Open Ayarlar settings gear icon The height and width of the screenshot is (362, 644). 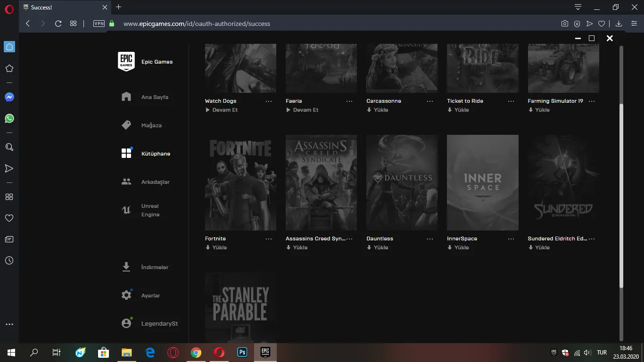click(x=126, y=296)
